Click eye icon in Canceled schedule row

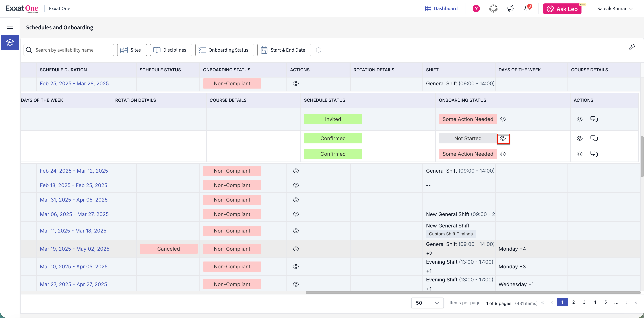[296, 249]
